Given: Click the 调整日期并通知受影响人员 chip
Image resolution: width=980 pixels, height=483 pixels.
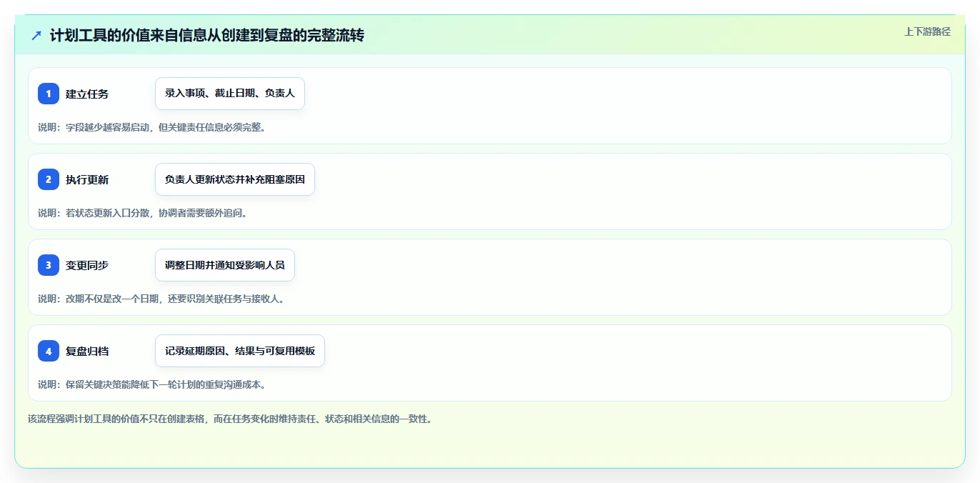Looking at the screenshot, I should click(225, 265).
